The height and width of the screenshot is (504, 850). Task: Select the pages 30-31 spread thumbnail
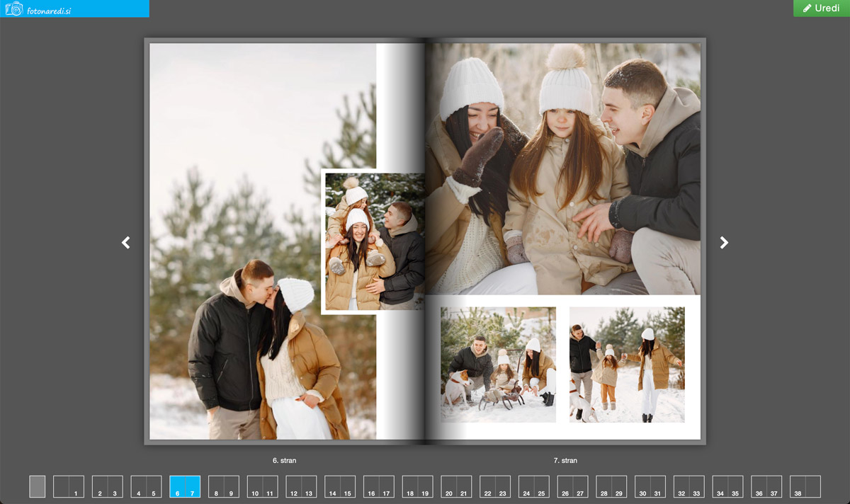(x=650, y=486)
